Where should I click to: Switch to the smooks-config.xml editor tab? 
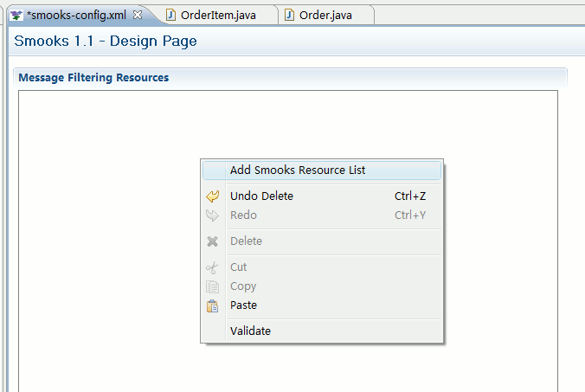[x=76, y=16]
